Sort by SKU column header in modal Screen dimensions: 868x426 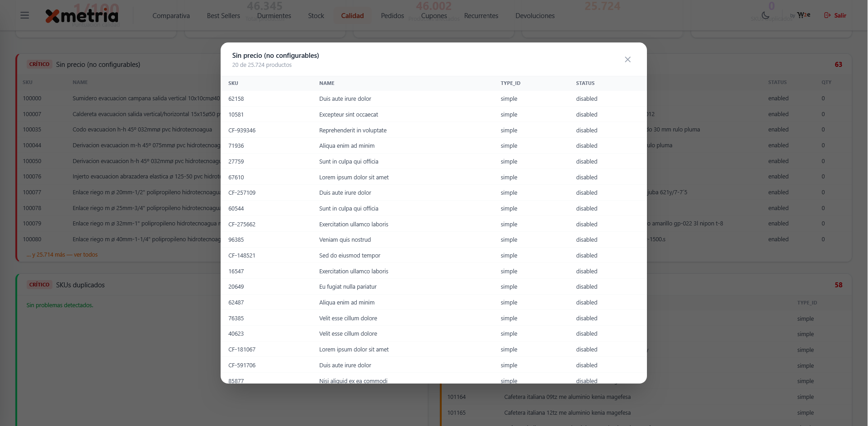233,83
